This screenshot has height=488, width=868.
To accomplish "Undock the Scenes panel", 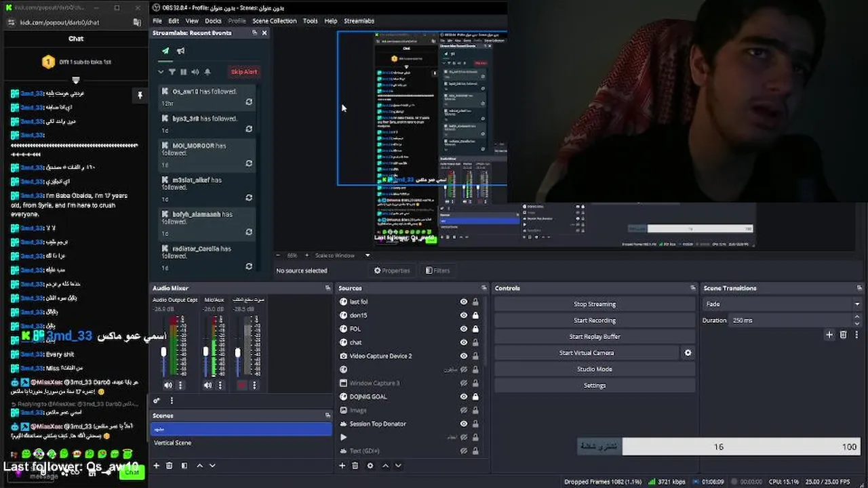I will point(328,415).
